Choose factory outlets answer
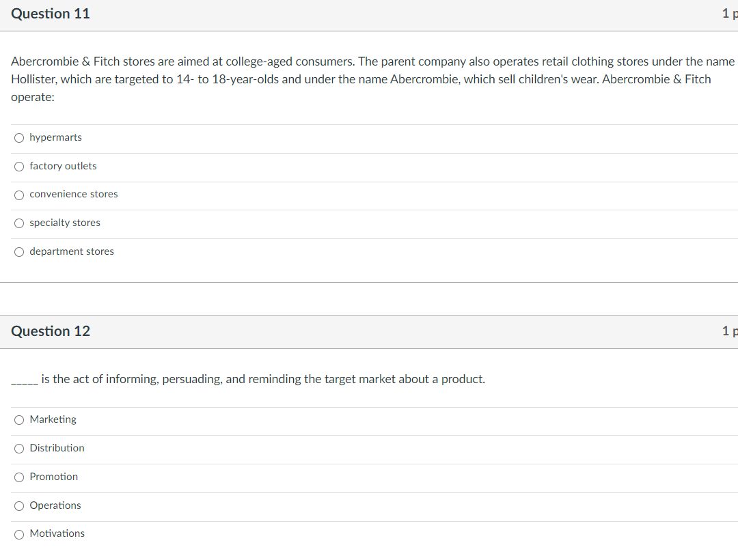The height and width of the screenshot is (560, 738). (19, 167)
